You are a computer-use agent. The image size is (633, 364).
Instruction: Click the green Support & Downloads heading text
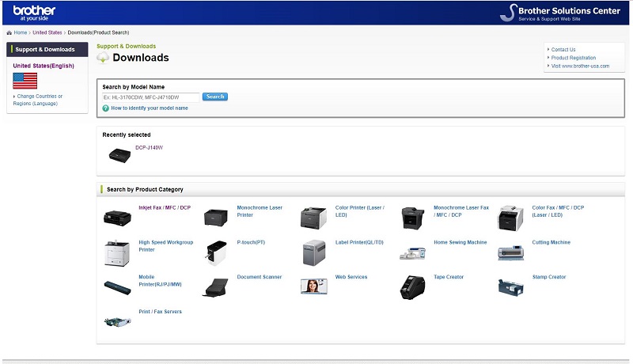pos(126,47)
